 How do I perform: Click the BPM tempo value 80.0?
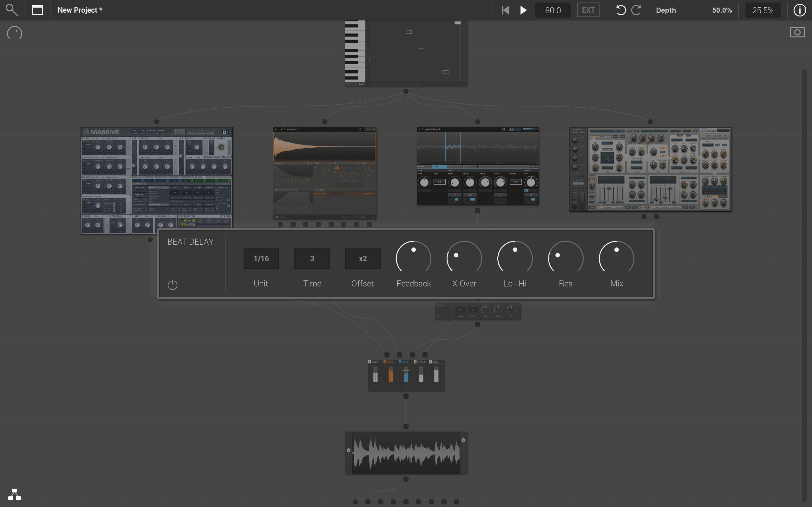coord(552,10)
